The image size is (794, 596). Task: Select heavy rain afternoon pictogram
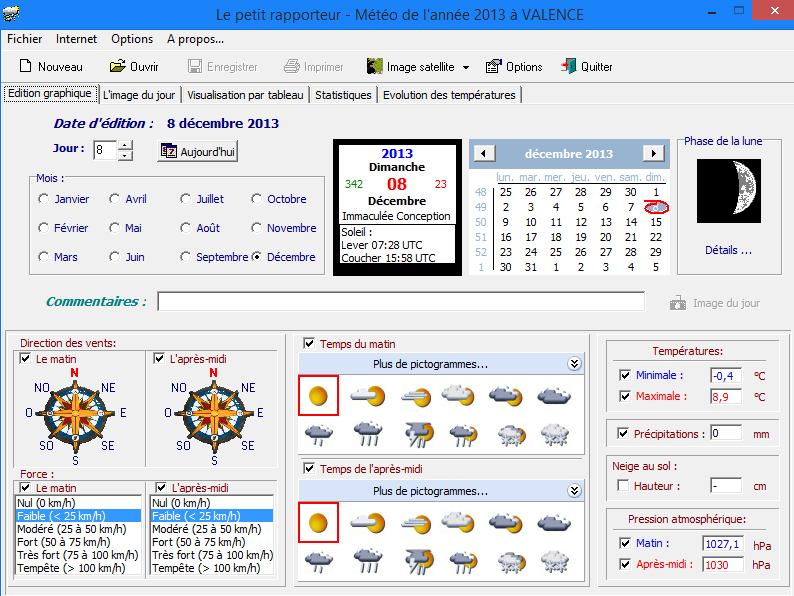click(x=368, y=561)
